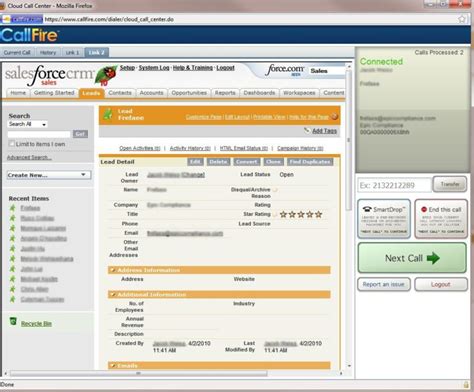Image resolution: width=474 pixels, height=392 pixels.
Task: Open the Contacts tab in Salesforce
Action: tap(120, 93)
